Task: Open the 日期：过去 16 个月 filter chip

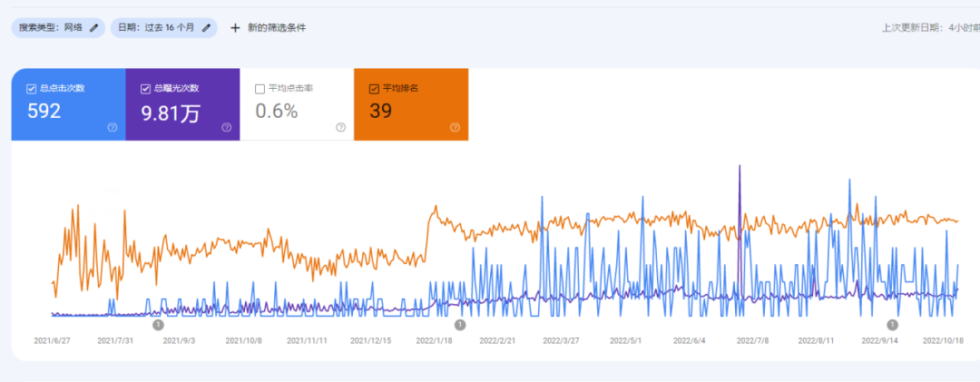Action: click(156, 28)
